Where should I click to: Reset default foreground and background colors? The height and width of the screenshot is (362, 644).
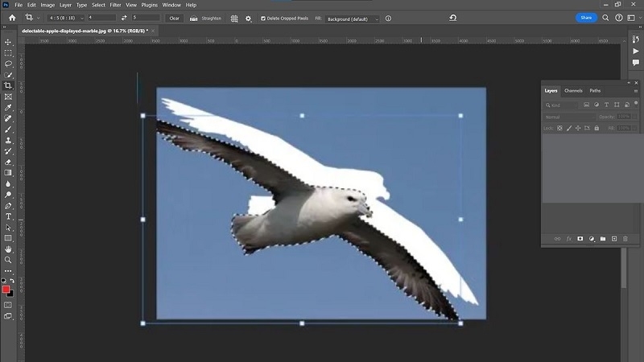click(4, 281)
